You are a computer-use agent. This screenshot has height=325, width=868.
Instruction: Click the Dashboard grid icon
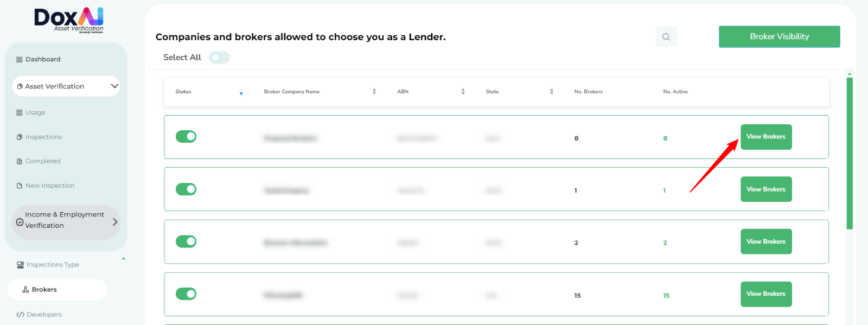20,60
